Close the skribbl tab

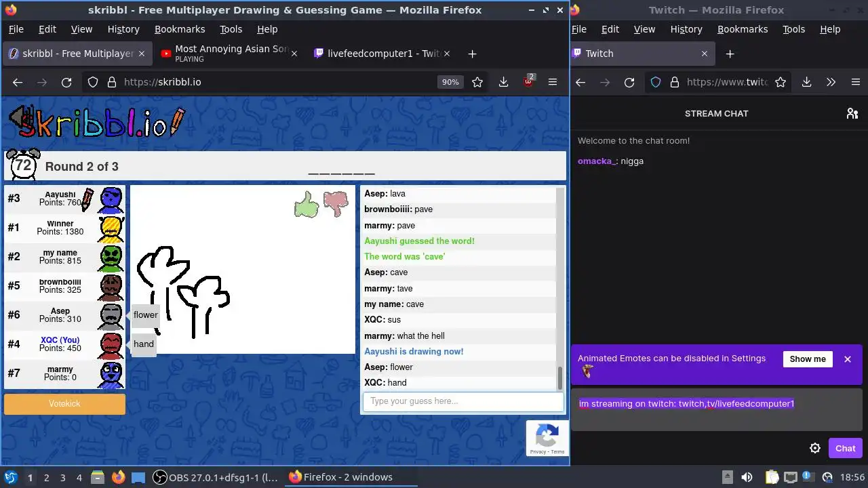click(141, 54)
